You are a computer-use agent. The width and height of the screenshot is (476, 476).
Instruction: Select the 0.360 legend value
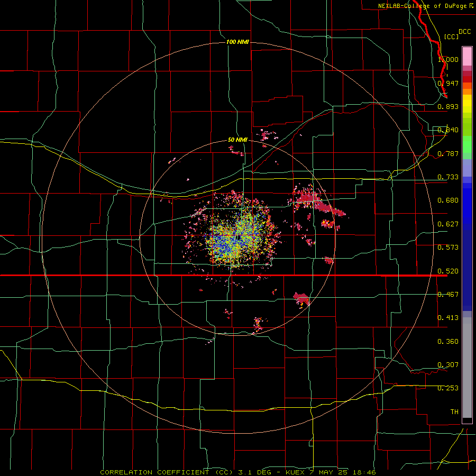pyautogui.click(x=448, y=342)
